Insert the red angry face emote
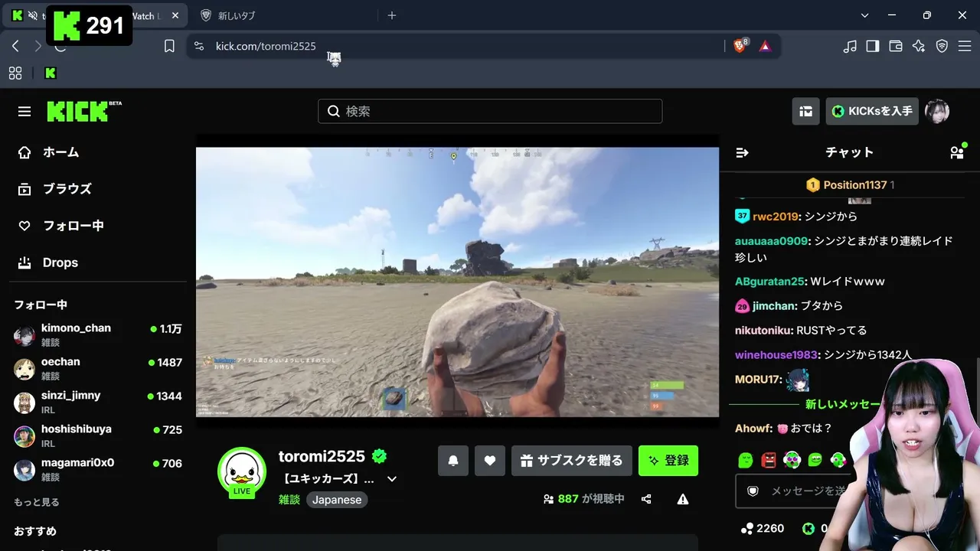 pyautogui.click(x=769, y=460)
